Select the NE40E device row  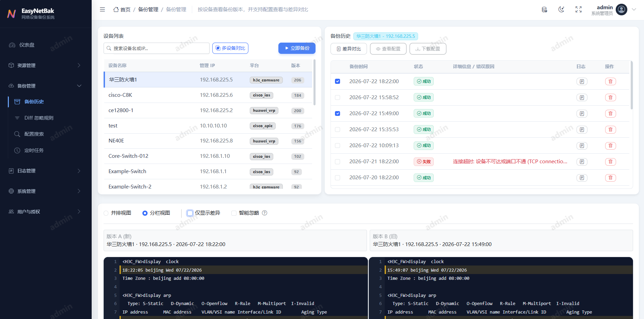[208, 141]
